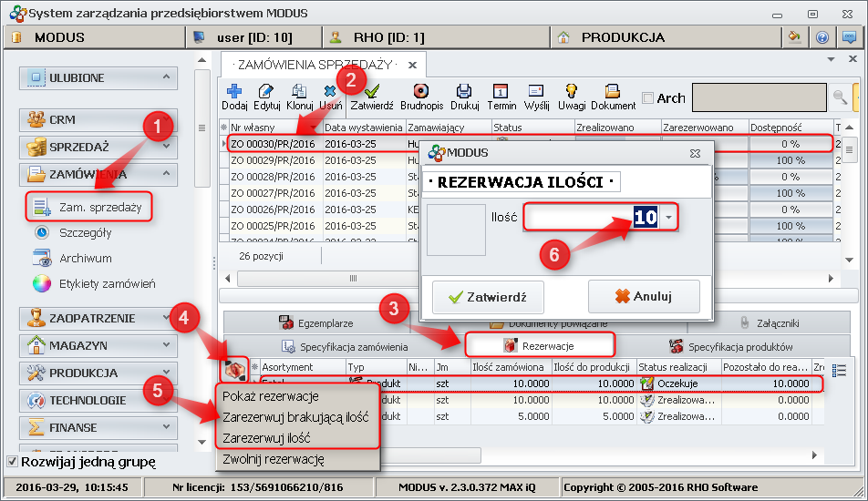The width and height of the screenshot is (868, 501).
Task: Sort by Data wystawienia column header
Action: point(364,128)
